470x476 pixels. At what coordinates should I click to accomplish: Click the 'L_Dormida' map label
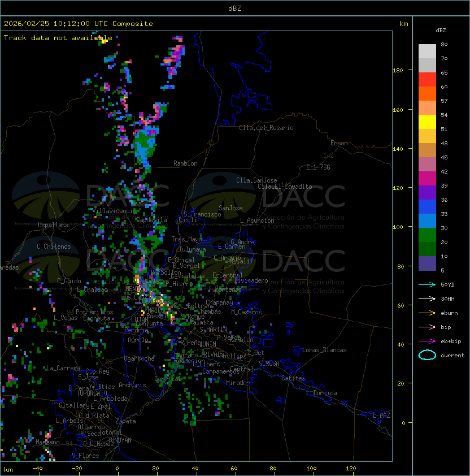click(321, 393)
